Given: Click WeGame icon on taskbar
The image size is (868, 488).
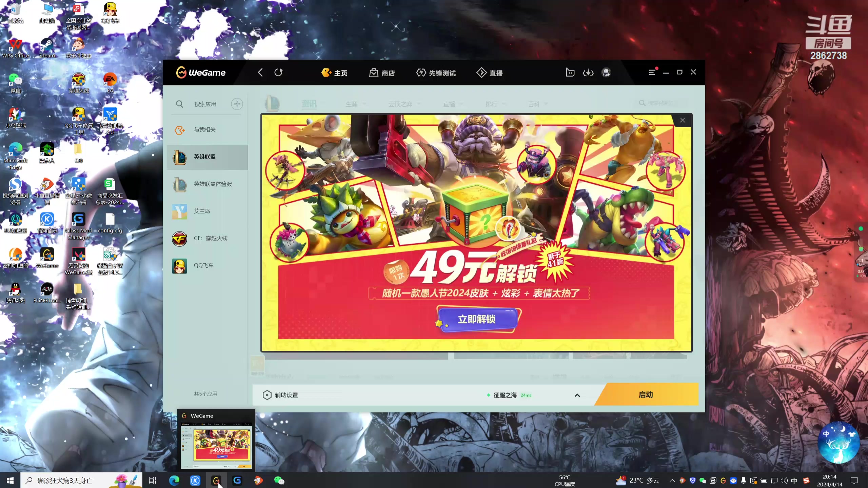Looking at the screenshot, I should click(x=216, y=480).
